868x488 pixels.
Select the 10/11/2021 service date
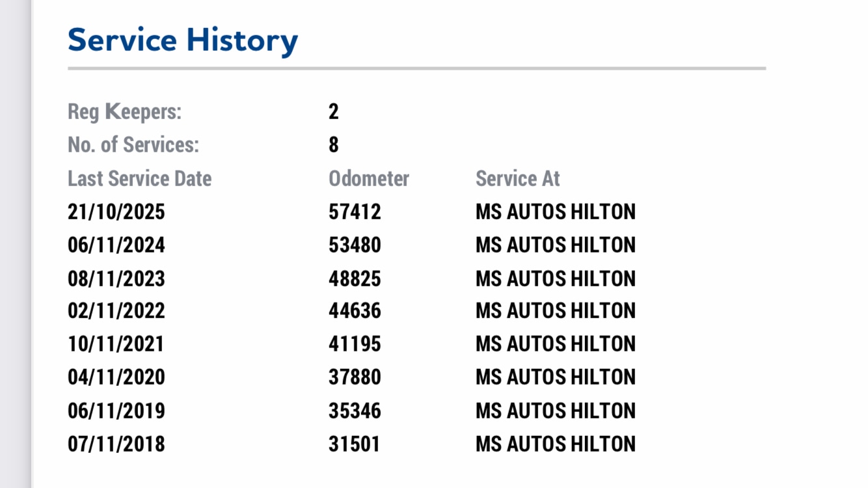click(x=116, y=344)
